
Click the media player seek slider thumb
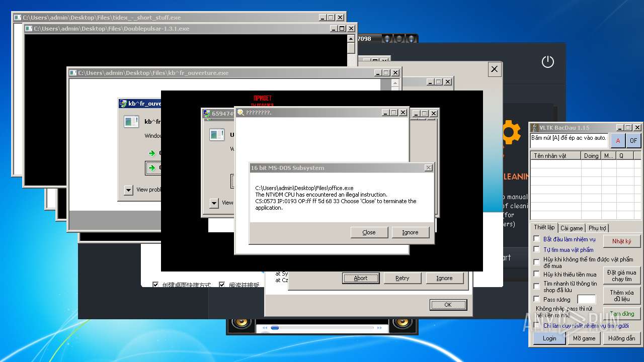click(275, 328)
